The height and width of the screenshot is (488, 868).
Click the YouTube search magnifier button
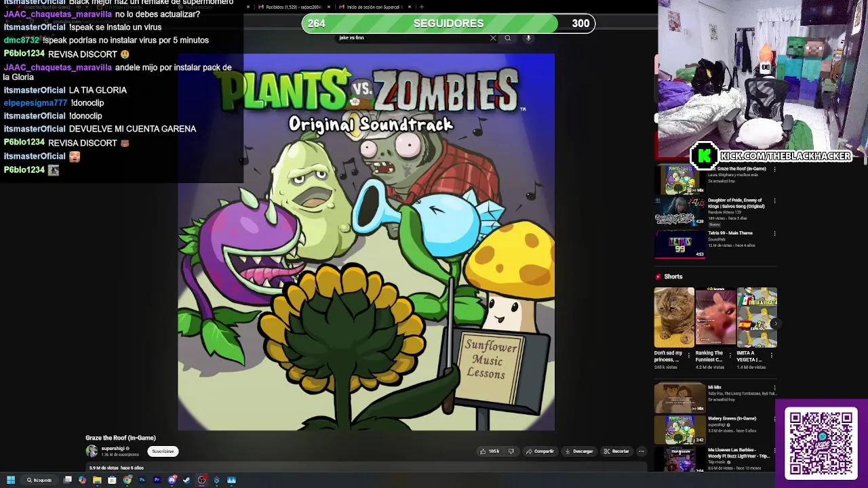coord(507,38)
